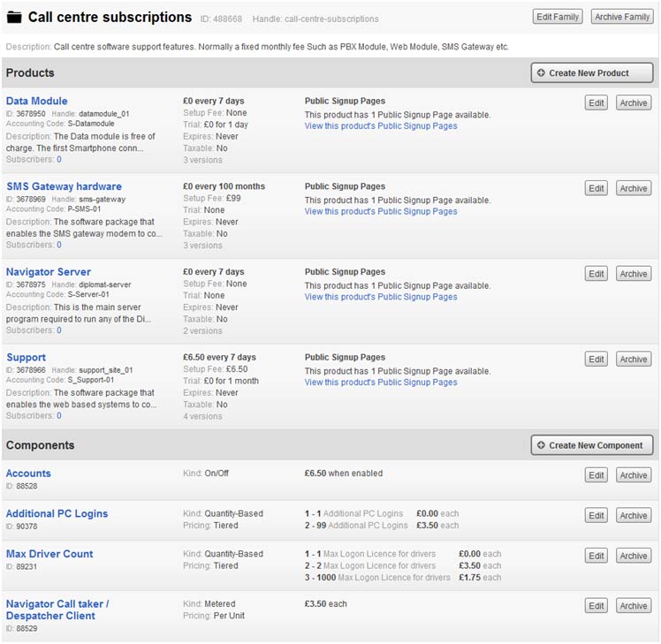Edit the Accounts component
Viewport: 661px width, 644px height.
(x=596, y=475)
